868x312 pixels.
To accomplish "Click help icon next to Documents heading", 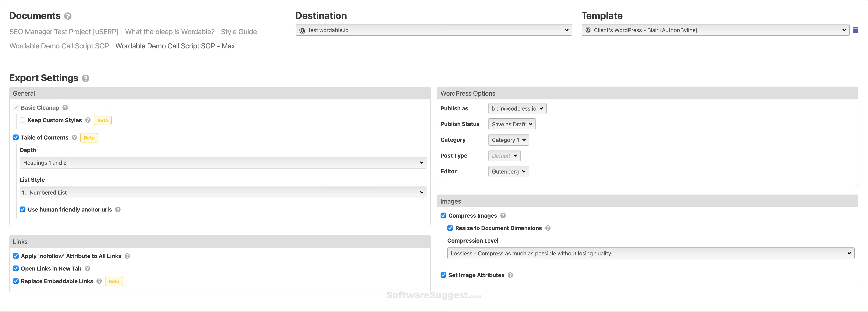I will 68,16.
